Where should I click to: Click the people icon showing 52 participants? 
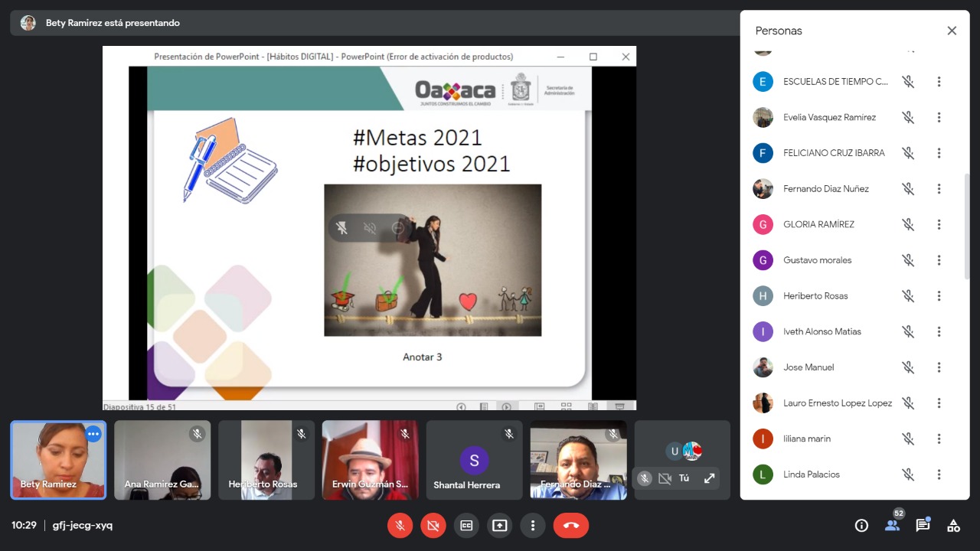coord(892,525)
